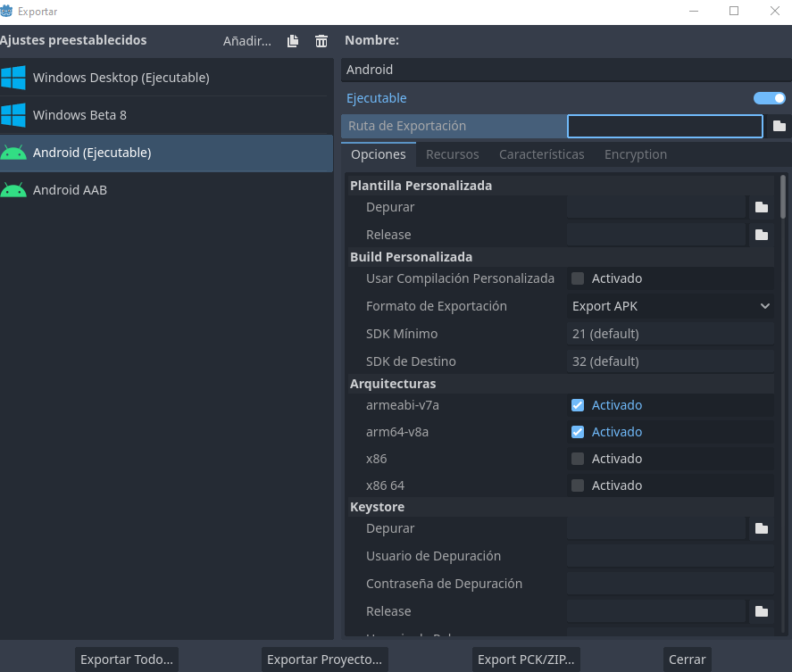Click inside the Ruta de Exportación text field
The height and width of the screenshot is (672, 792).
[x=664, y=126]
